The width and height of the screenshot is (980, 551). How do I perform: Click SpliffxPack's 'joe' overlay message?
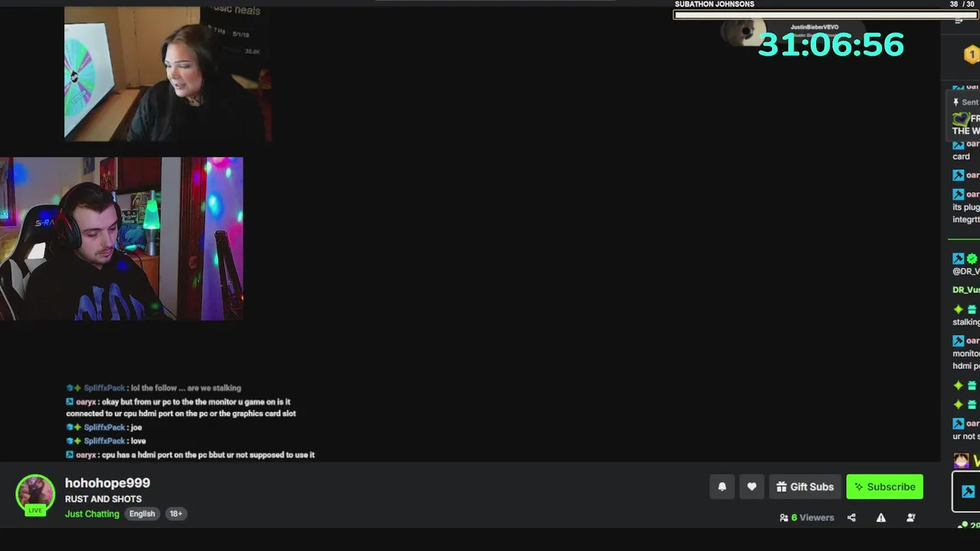point(104,427)
